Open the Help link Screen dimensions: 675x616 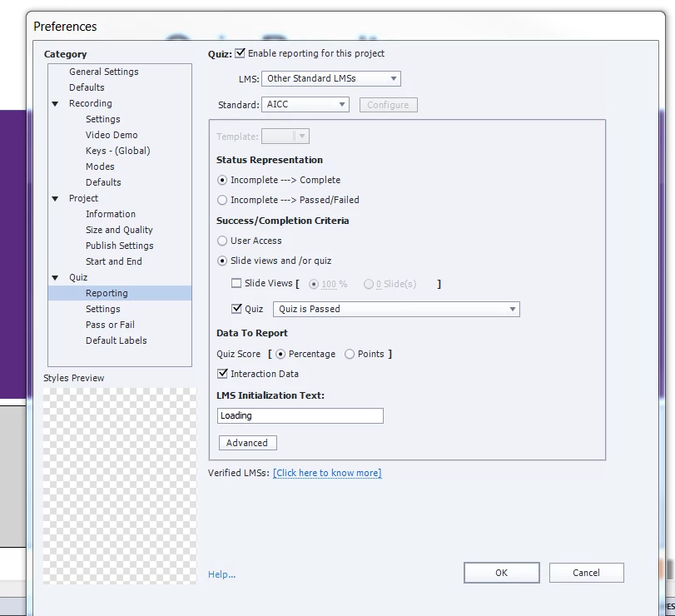[221, 574]
